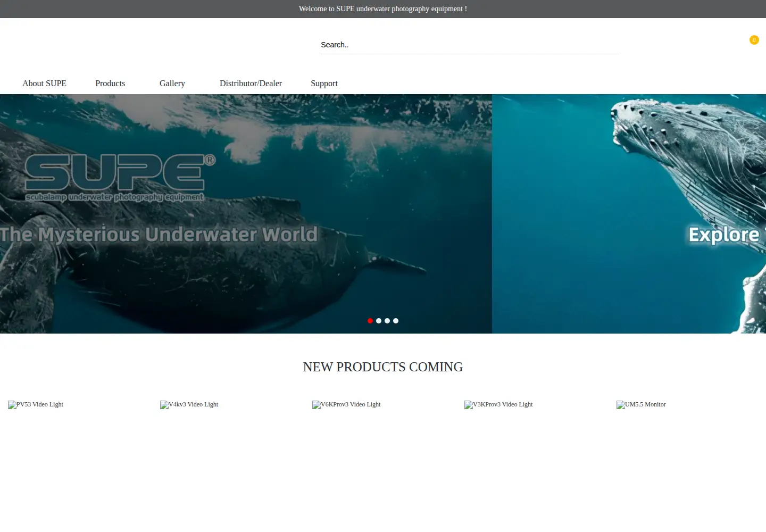Open the Support menu item

pyautogui.click(x=324, y=84)
